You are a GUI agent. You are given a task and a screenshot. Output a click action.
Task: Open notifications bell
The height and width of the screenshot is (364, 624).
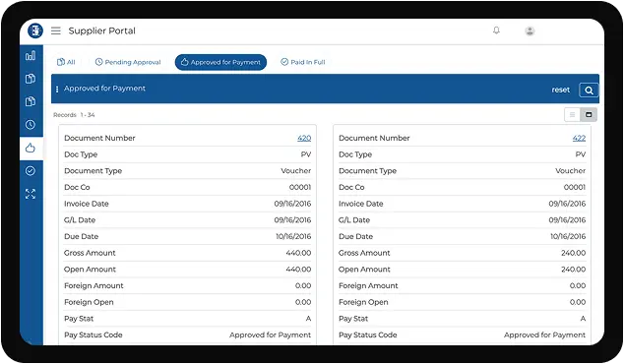[x=496, y=30]
